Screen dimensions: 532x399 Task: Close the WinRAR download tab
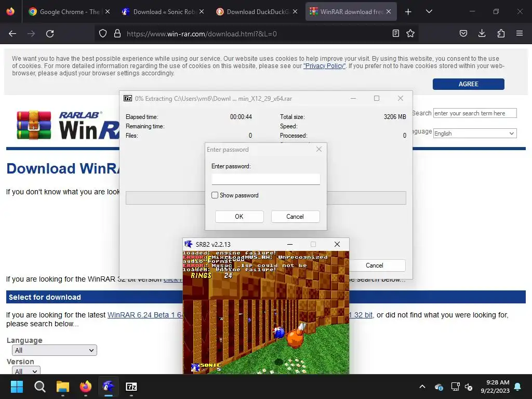point(389,11)
